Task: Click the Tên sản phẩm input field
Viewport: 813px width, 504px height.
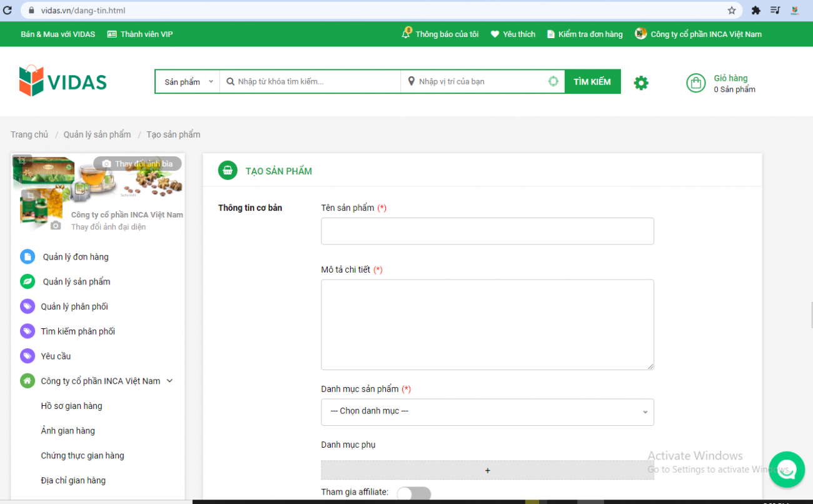Action: tap(487, 231)
